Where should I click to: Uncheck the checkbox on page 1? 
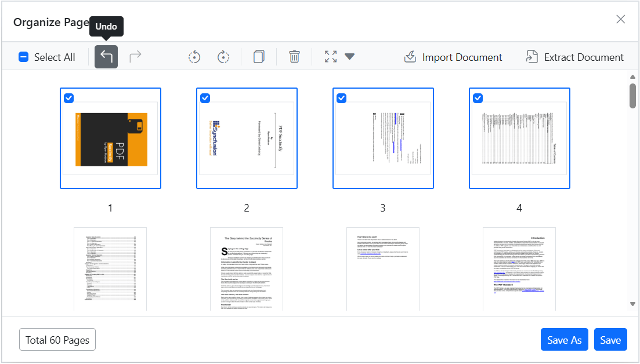(x=69, y=98)
